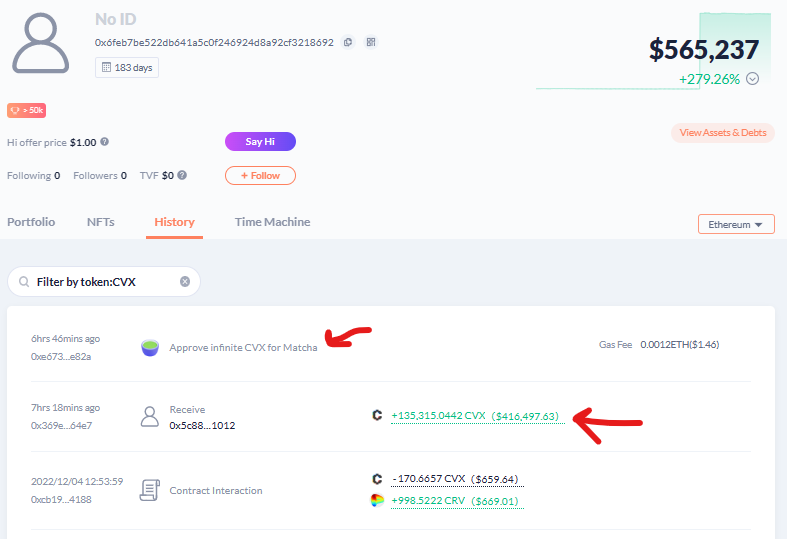Click the Gas Fee 0.0012ETH value

click(x=680, y=345)
